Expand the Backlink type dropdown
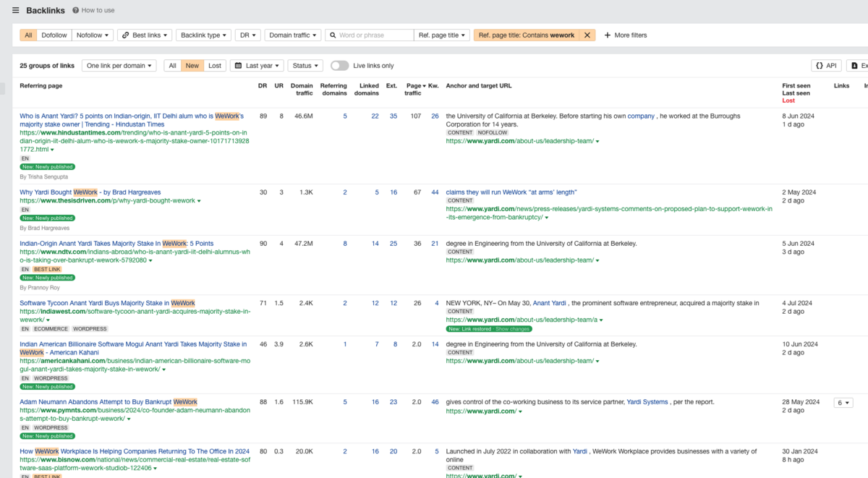 tap(204, 35)
